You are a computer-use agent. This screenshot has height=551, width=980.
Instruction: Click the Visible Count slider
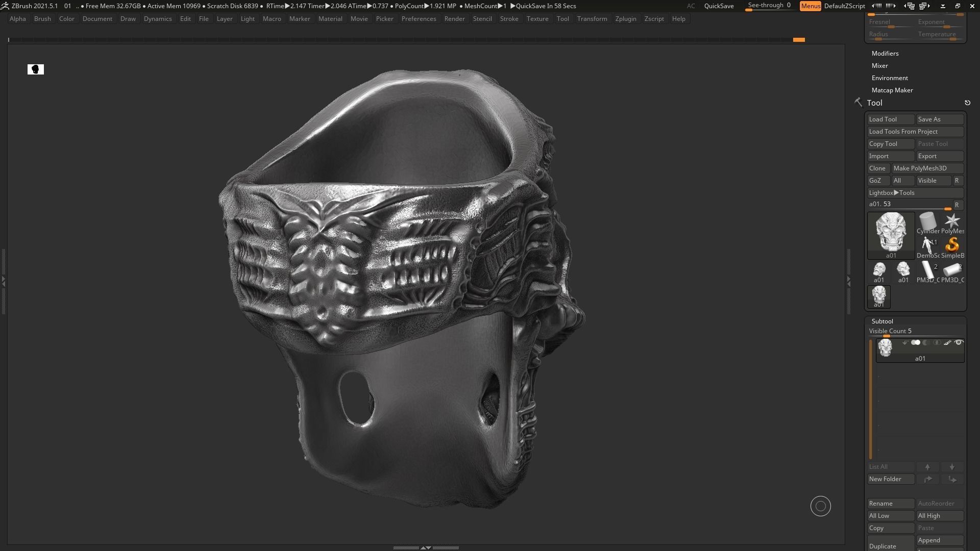[916, 332]
